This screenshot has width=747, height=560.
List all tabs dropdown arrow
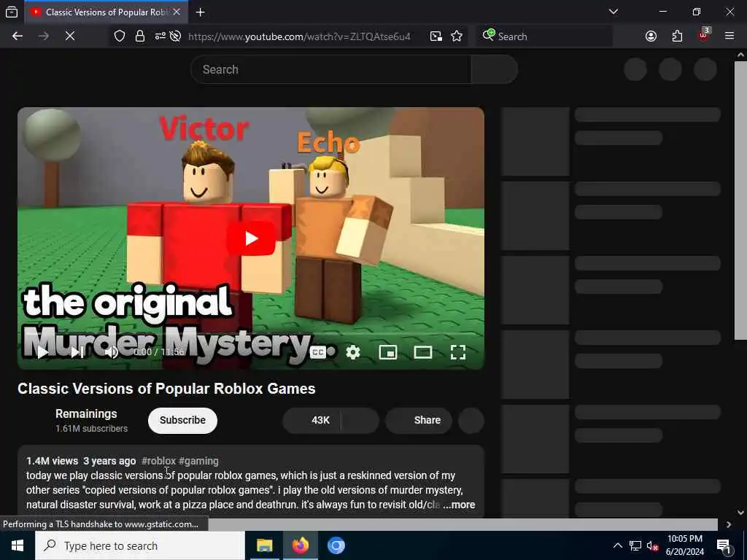tap(614, 12)
